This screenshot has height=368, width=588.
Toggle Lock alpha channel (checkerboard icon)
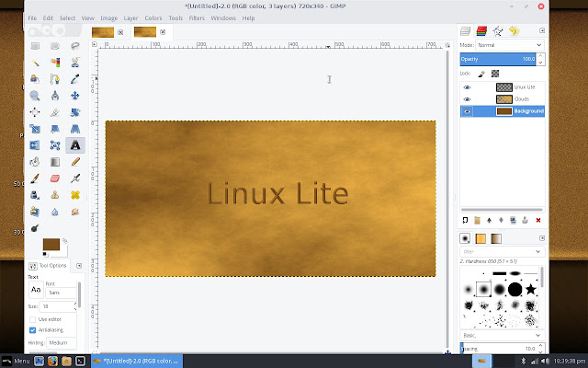495,74
